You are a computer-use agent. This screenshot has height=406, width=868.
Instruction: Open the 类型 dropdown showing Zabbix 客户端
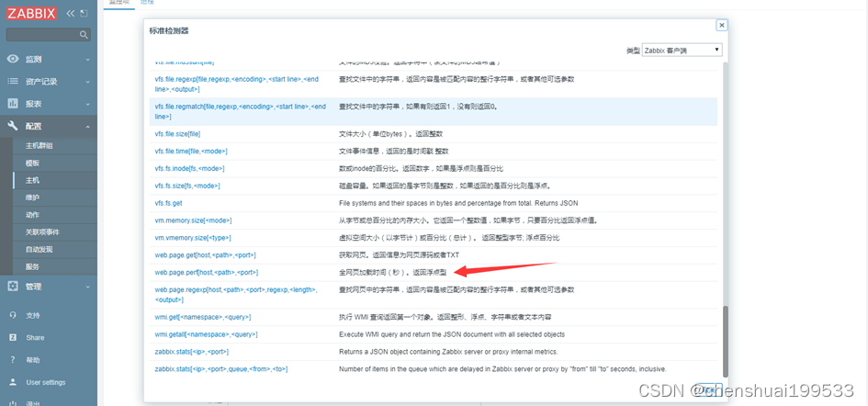(682, 50)
